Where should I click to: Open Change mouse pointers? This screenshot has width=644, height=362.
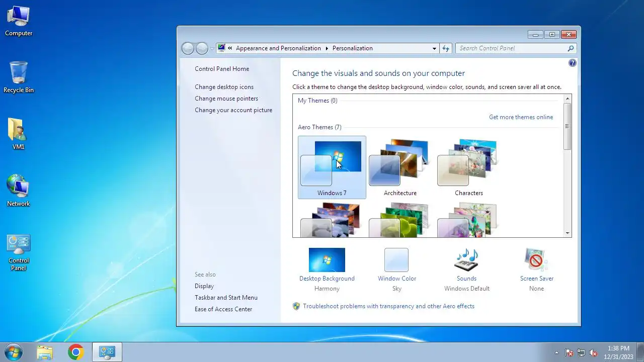(x=226, y=99)
